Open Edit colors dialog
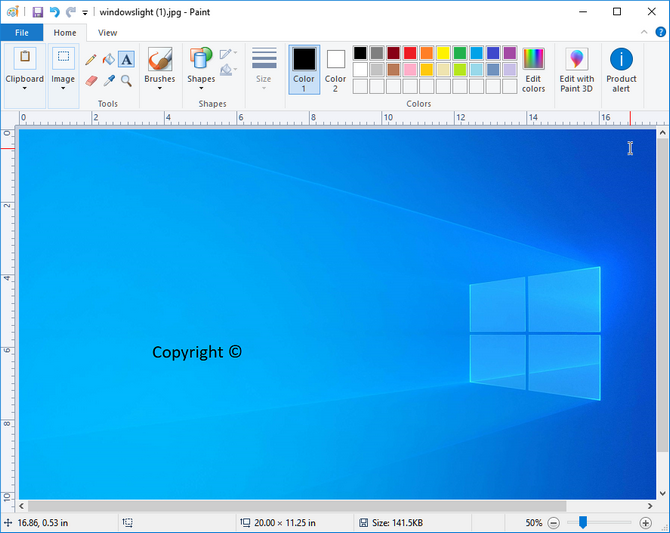Viewport: 670px width, 533px height. (x=533, y=70)
